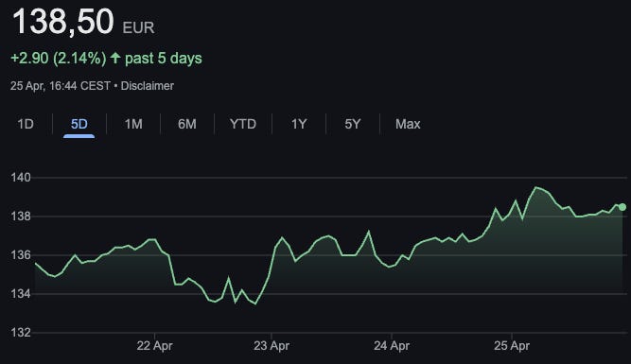Click the 23 Apr date label
This screenshot has height=364, width=631.
272,345
